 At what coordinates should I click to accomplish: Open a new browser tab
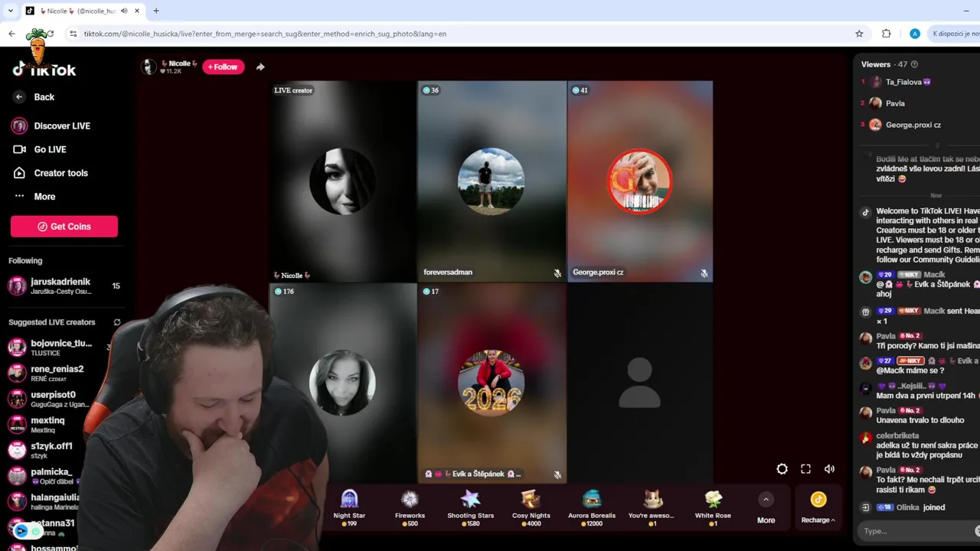pyautogui.click(x=156, y=11)
